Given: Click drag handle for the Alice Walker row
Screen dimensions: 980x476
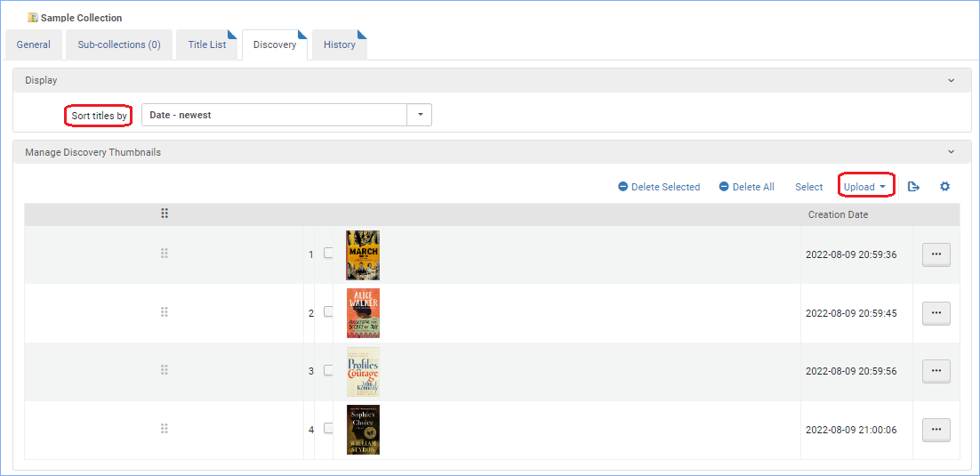Looking at the screenshot, I should coord(165,312).
